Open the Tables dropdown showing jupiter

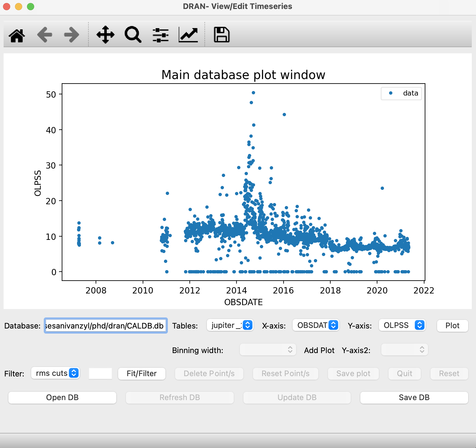(x=230, y=325)
